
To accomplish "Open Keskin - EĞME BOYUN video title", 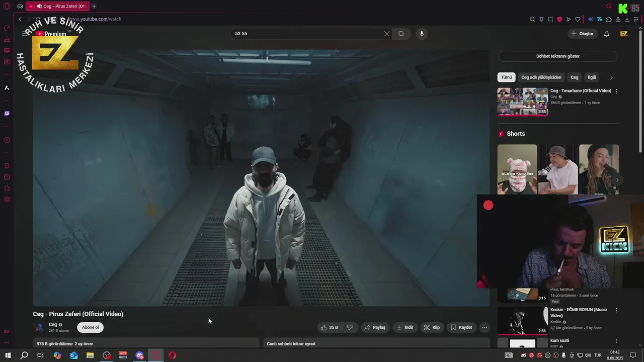I will pyautogui.click(x=579, y=313).
